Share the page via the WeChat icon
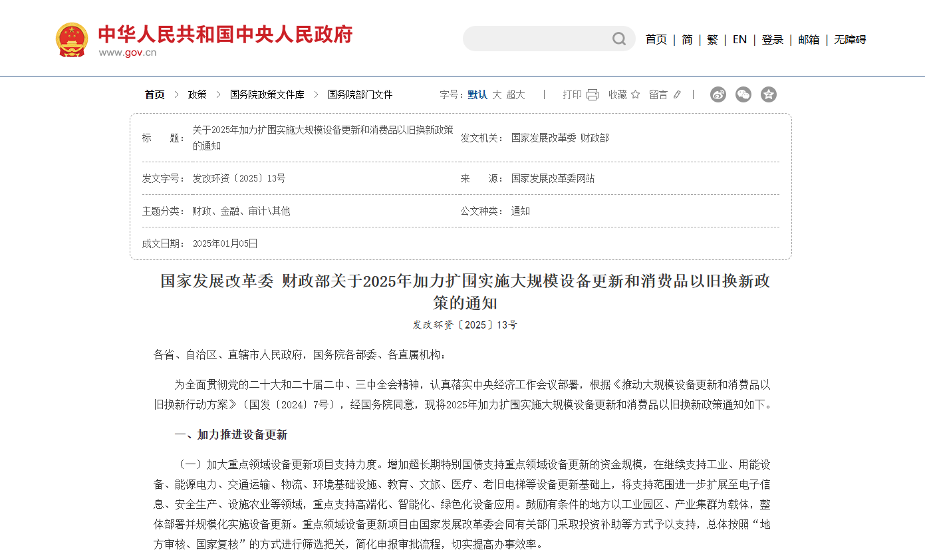Viewport: 925px width, 560px height. point(743,94)
